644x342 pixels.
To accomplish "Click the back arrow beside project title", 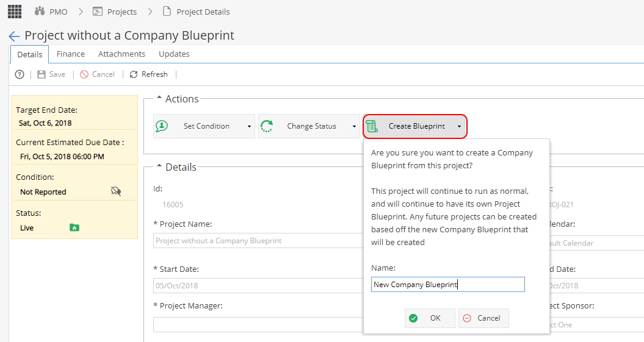I will click(x=15, y=36).
